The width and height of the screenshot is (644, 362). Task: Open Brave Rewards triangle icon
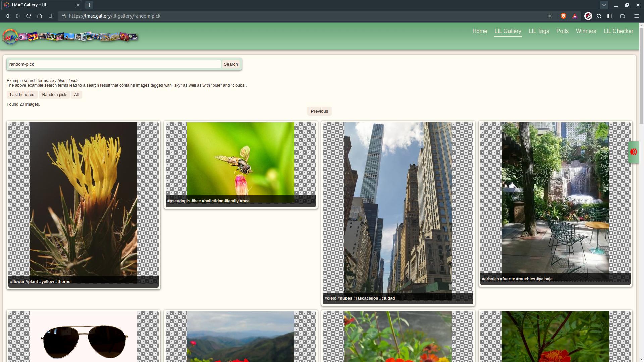(x=575, y=16)
